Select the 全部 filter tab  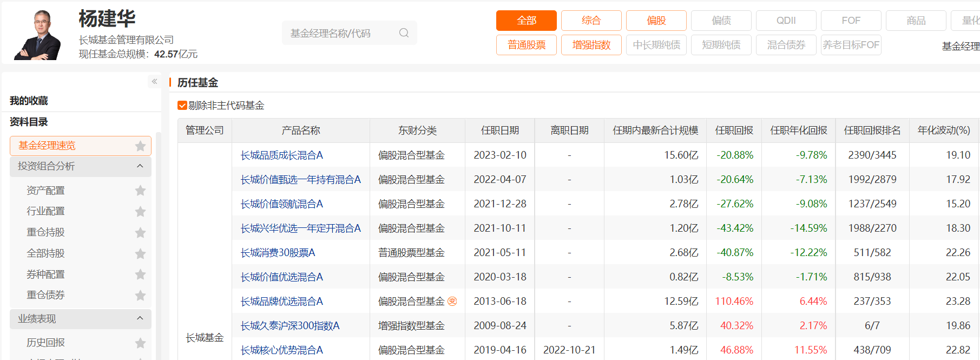[526, 21]
